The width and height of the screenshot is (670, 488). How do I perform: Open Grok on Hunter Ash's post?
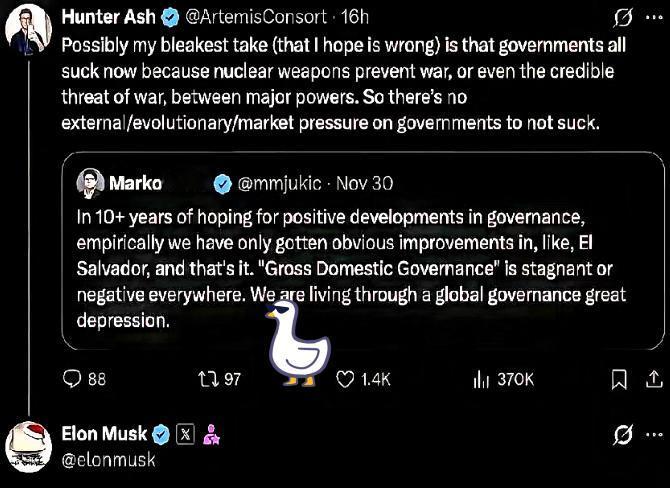622,19
